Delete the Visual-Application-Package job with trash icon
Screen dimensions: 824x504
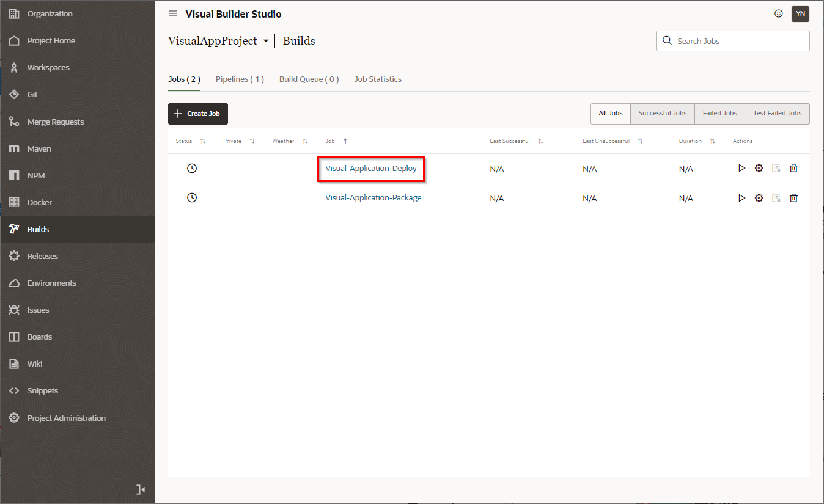(x=793, y=198)
